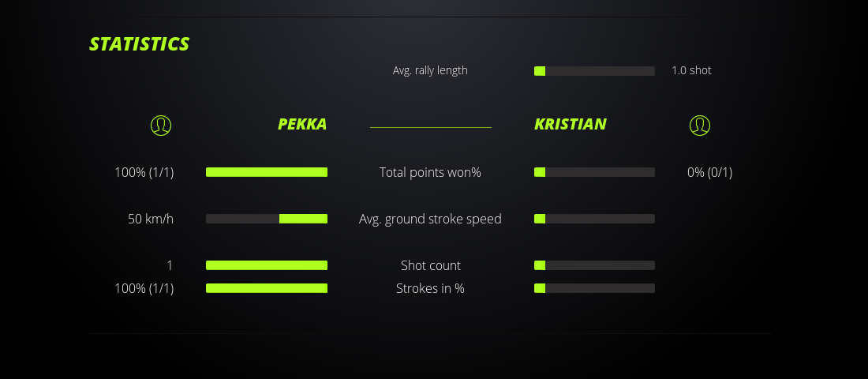Click the STATISTICS heading

pos(139,44)
